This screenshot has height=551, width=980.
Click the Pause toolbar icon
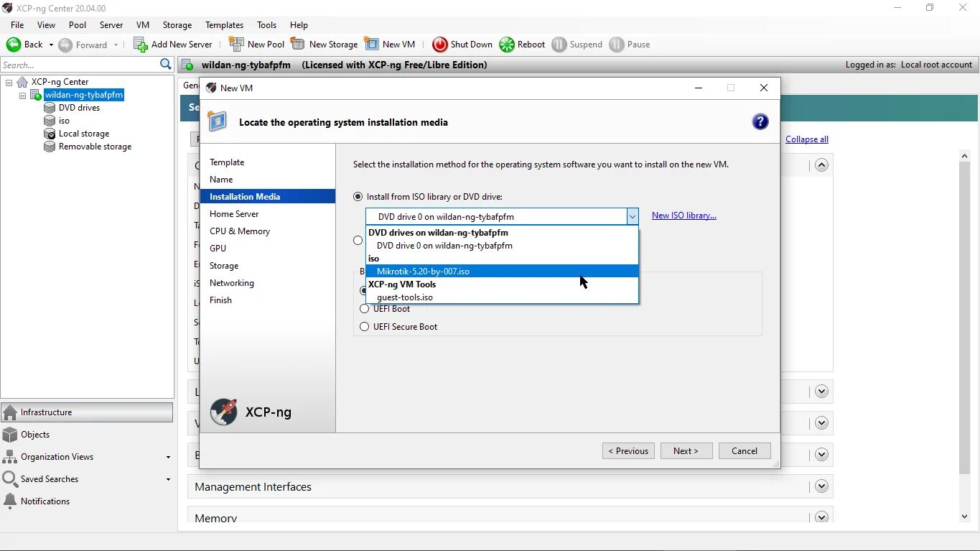pyautogui.click(x=617, y=45)
